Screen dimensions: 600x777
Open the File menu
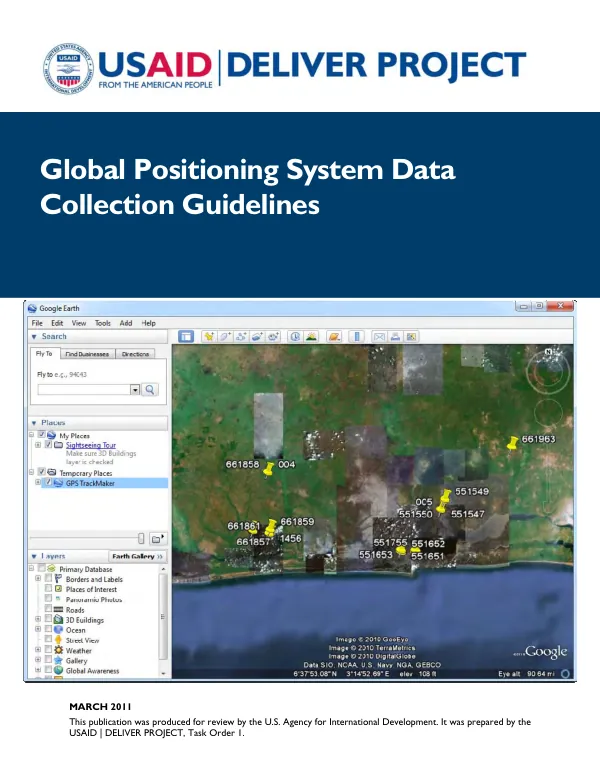click(37, 323)
